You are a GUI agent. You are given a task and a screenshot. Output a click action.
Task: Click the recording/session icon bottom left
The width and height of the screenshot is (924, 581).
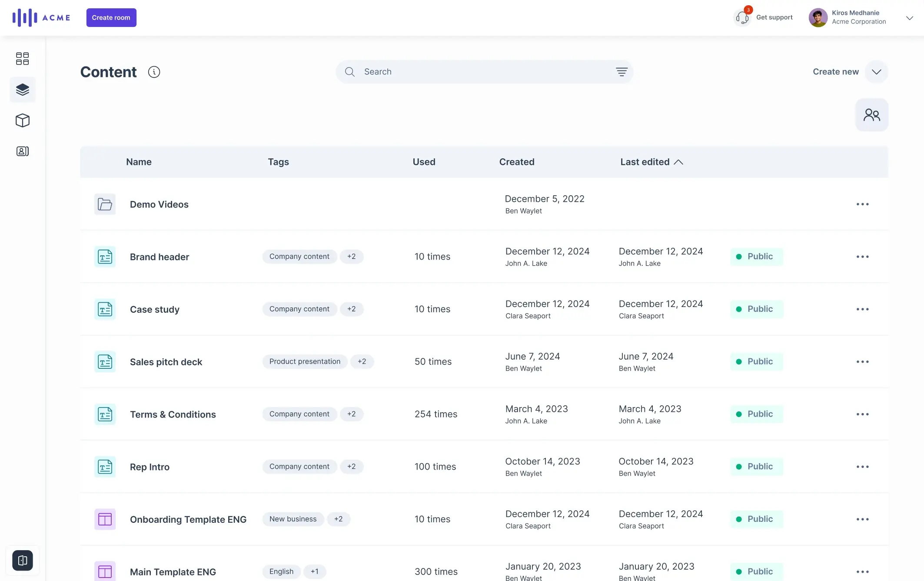coord(22,560)
